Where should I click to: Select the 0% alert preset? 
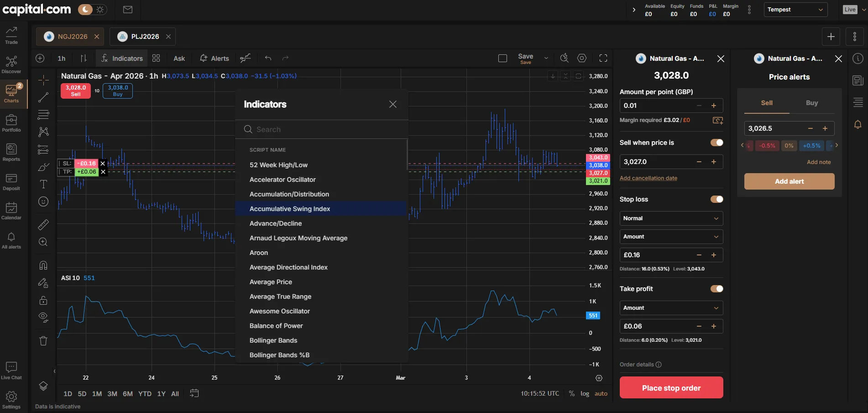click(789, 146)
